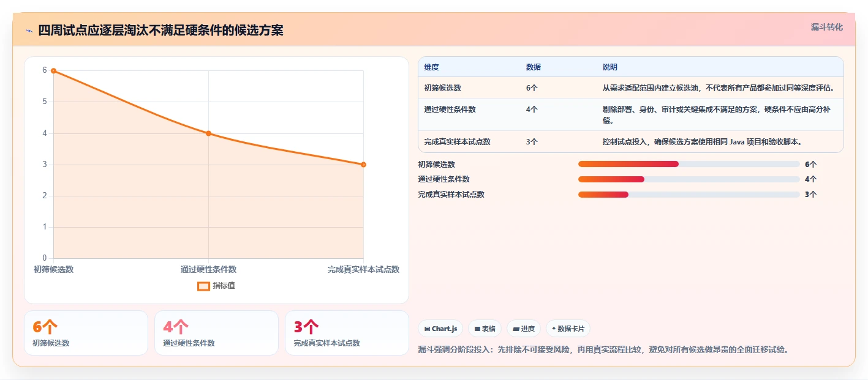
Task: Click the footer note starting 漏斗强调分阶段投入
Action: tap(603, 350)
